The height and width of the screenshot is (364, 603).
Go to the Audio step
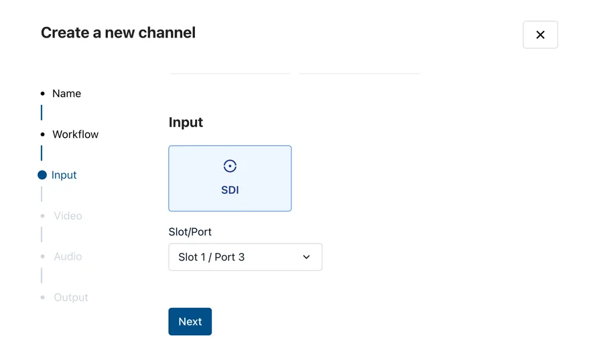coord(68,256)
